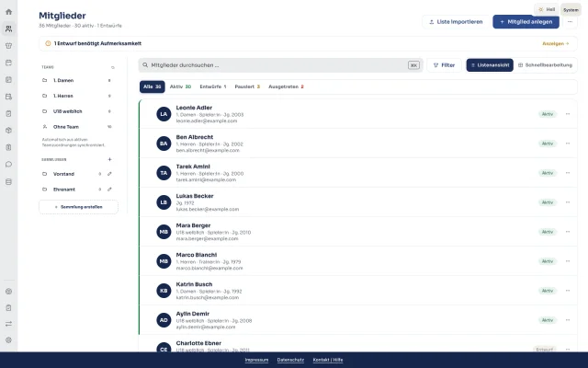588x368 pixels.
Task: Switch to Schnellbearbeitung view
Action: tap(545, 65)
